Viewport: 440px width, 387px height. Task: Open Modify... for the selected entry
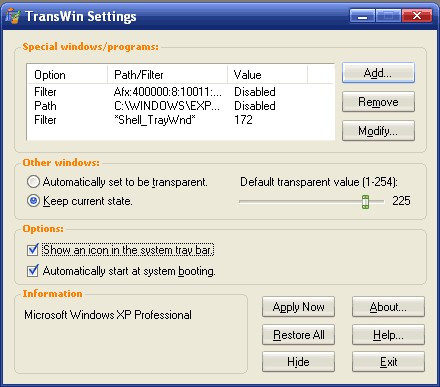[378, 131]
